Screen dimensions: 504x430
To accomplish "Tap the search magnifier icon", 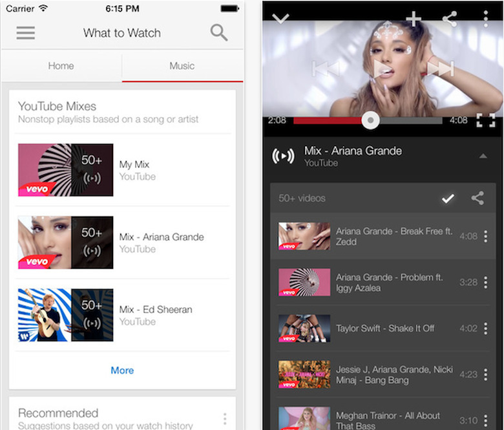I will (x=219, y=33).
